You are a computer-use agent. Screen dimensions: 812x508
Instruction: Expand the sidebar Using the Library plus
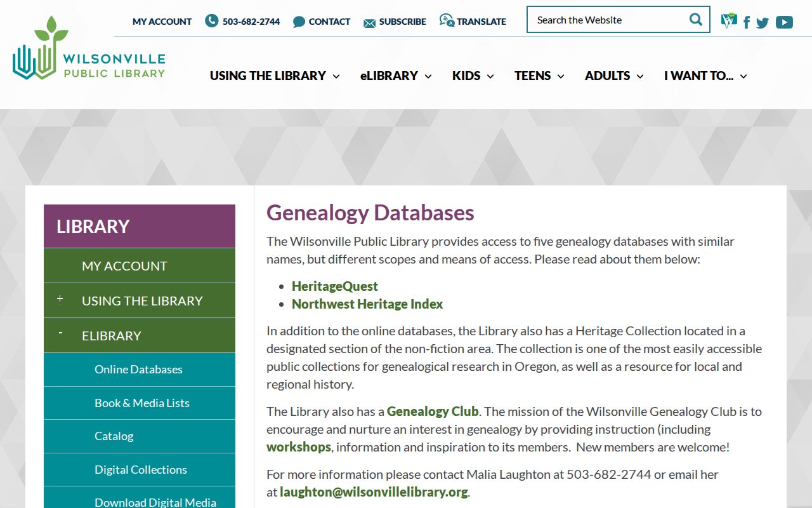[60, 298]
